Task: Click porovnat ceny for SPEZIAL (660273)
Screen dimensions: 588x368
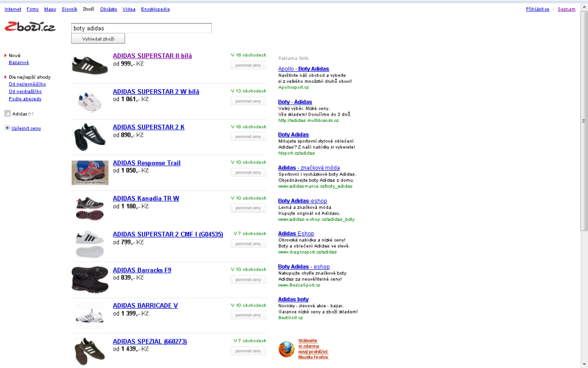Action: coord(248,351)
